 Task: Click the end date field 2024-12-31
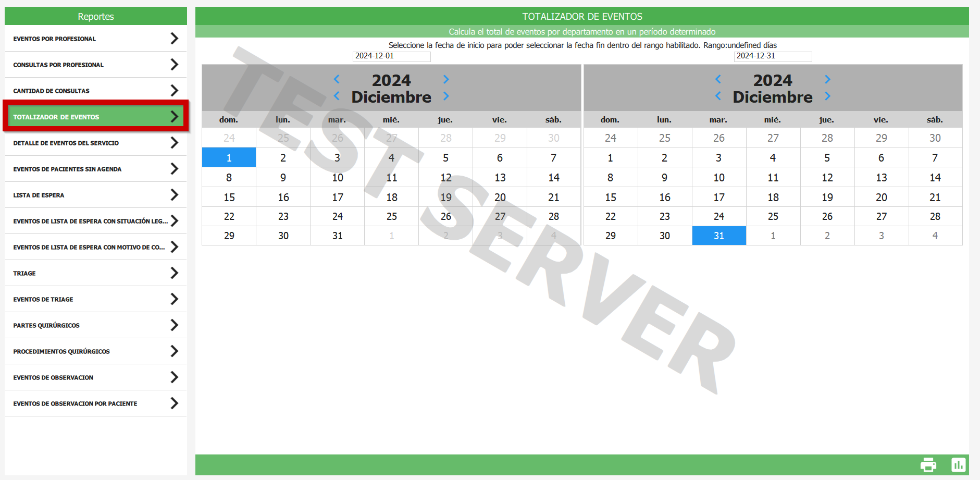point(773,56)
